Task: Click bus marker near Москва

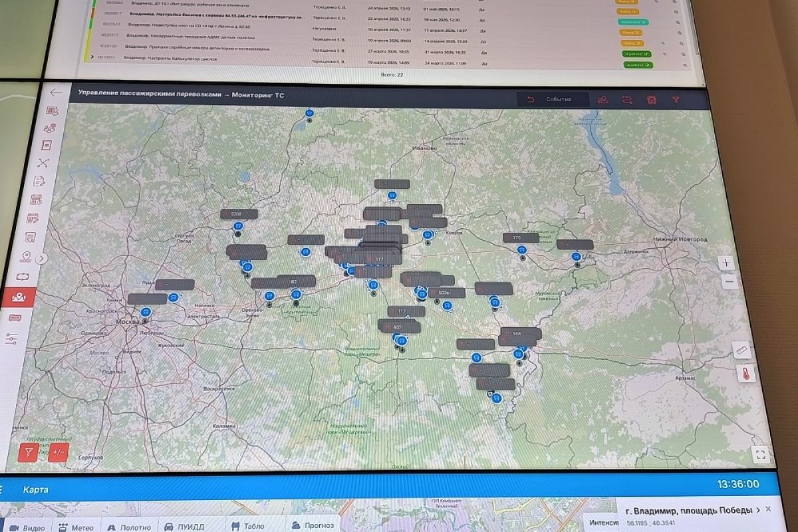Action: click(x=146, y=311)
